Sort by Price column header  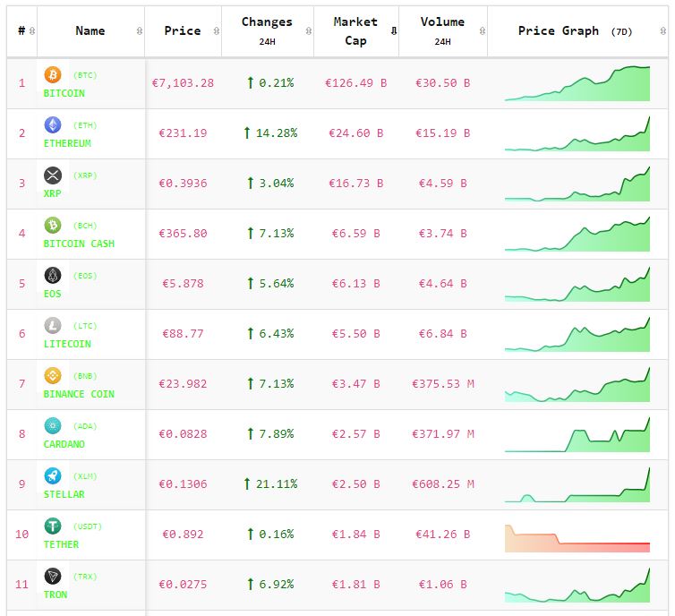[x=183, y=30]
